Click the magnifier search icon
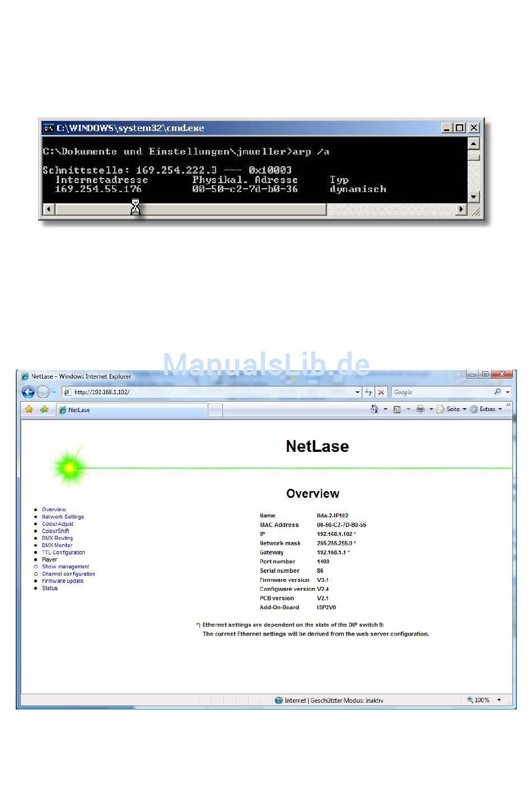Screen dimensions: 532x789 tap(497, 392)
